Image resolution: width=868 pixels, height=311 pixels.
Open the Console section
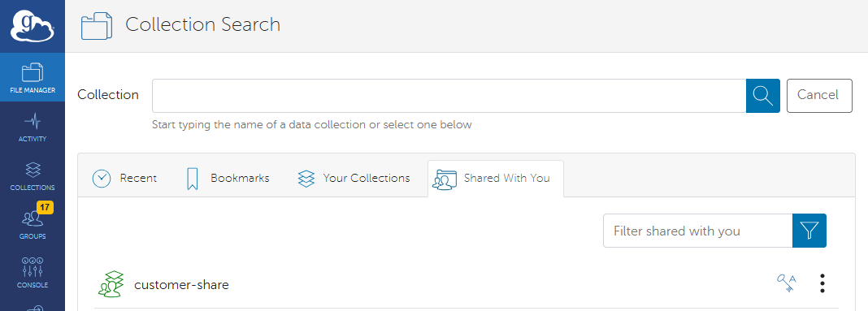33,273
